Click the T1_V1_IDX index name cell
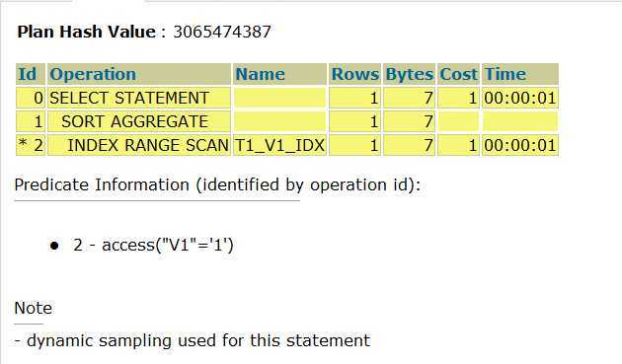This screenshot has height=364, width=622. pos(279,145)
